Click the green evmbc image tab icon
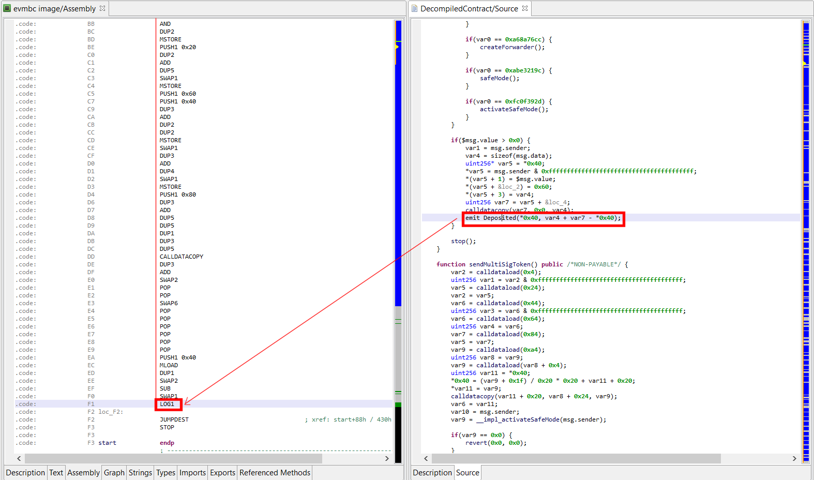Viewport: 814px width, 480px height. [7, 8]
